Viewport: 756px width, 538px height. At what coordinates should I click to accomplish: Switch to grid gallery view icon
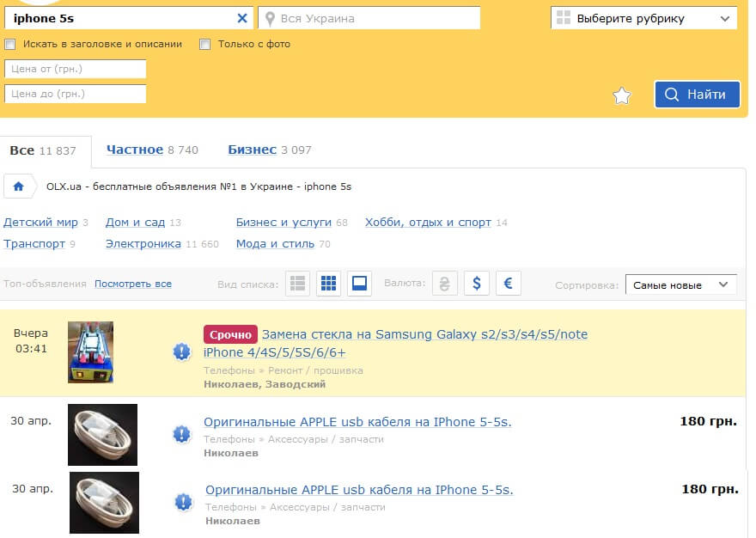point(328,284)
